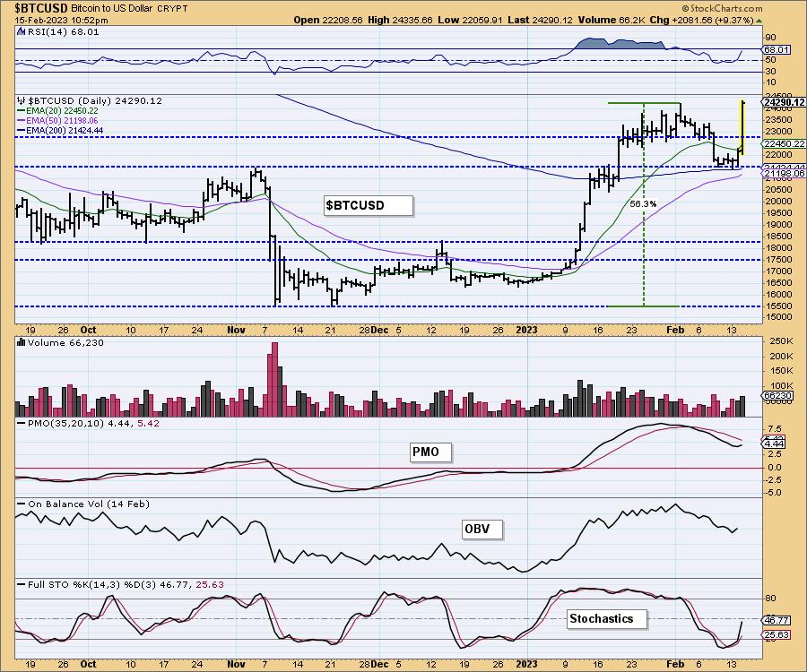Screen dimensions: 807x672
Task: Click the 24290.12 last-price tag on the price axis
Action: pyautogui.click(x=784, y=102)
